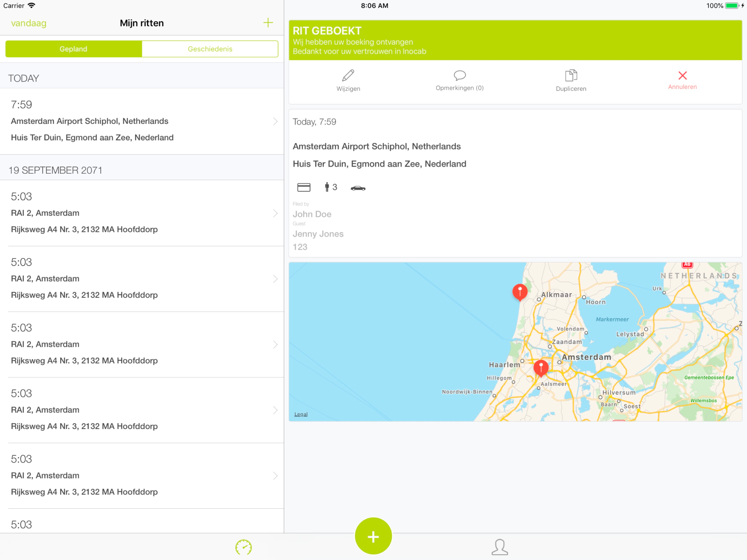
Task: Open chevron of second 5:03 RAI ride
Action: pyautogui.click(x=275, y=279)
